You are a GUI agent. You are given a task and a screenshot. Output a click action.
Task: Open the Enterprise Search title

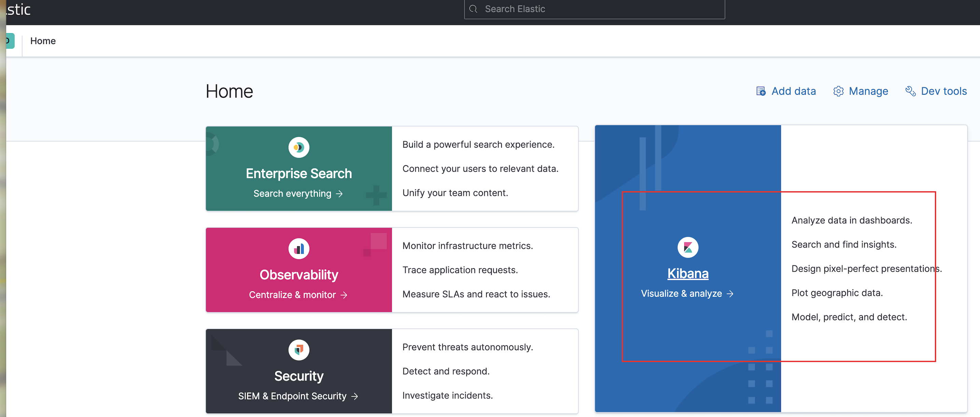[x=299, y=174]
